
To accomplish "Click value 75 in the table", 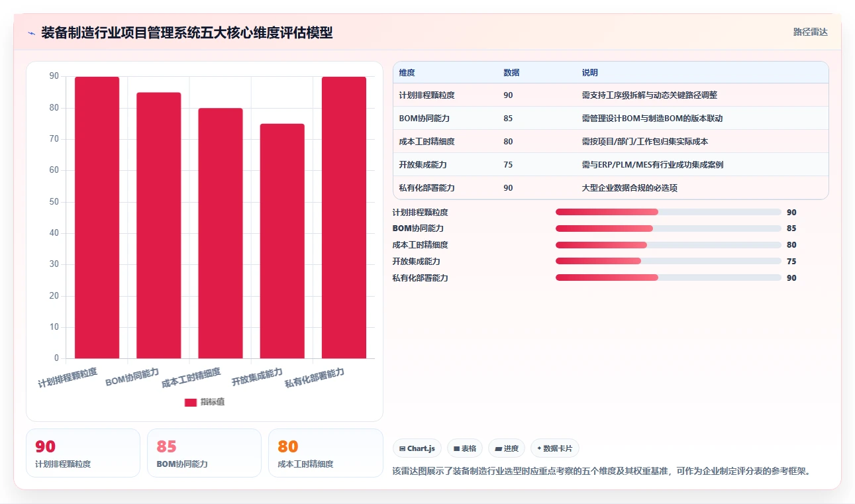I will coord(508,165).
